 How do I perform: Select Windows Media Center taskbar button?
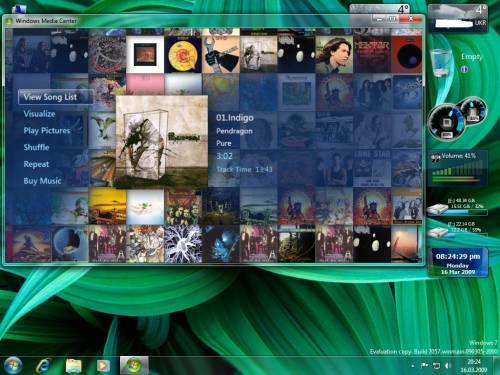click(134, 365)
